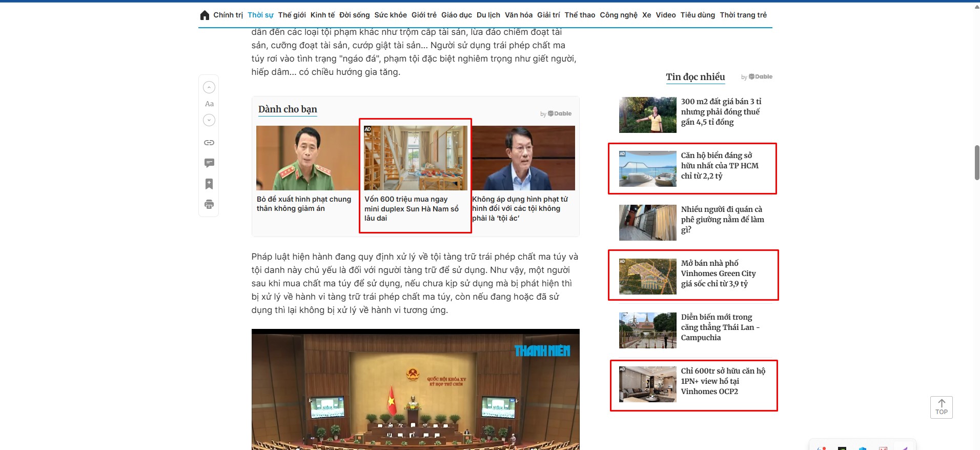Viewport: 980px width, 450px height.
Task: Go to Sức khỏe section
Action: pyautogui.click(x=391, y=15)
